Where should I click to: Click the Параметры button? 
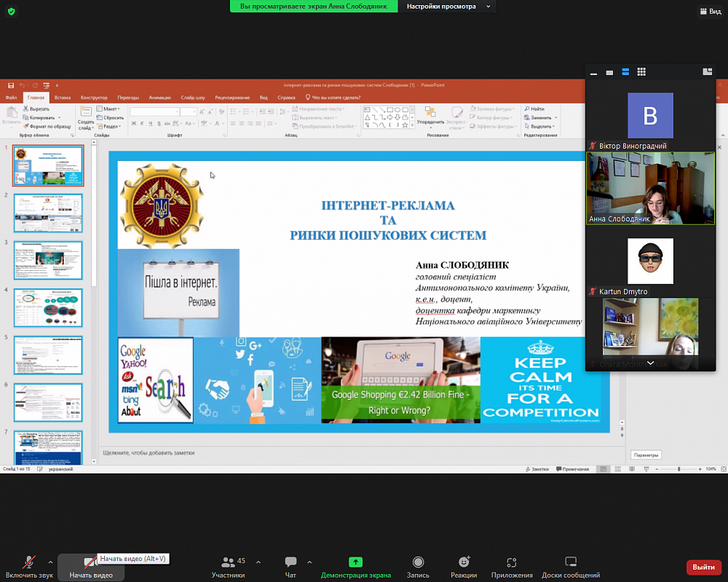click(x=646, y=455)
